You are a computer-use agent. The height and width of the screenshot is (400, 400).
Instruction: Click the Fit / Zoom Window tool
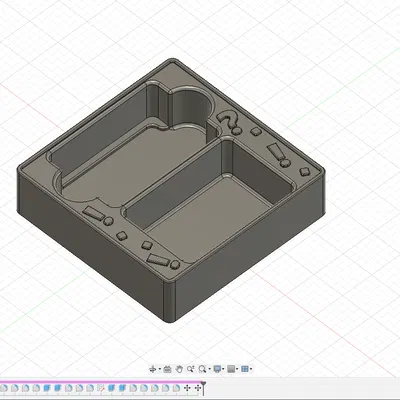click(202, 369)
